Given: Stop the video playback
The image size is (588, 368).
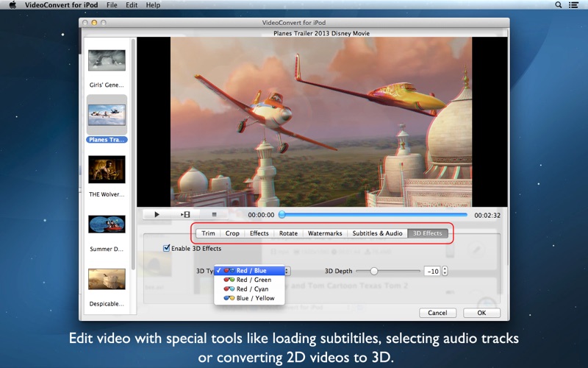Looking at the screenshot, I should [x=214, y=214].
